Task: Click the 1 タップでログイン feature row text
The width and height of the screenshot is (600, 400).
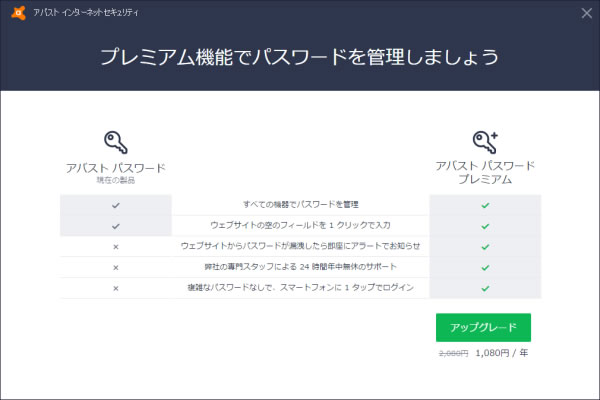Action: coord(301,287)
